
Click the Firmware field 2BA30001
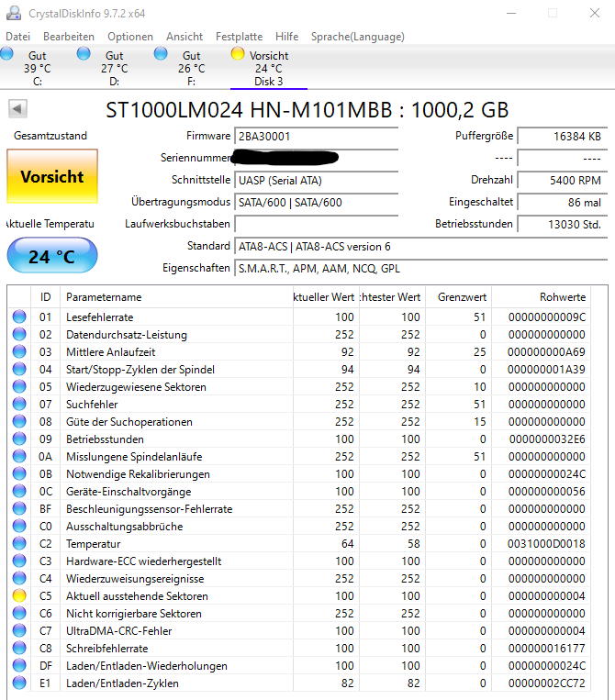[x=316, y=136]
